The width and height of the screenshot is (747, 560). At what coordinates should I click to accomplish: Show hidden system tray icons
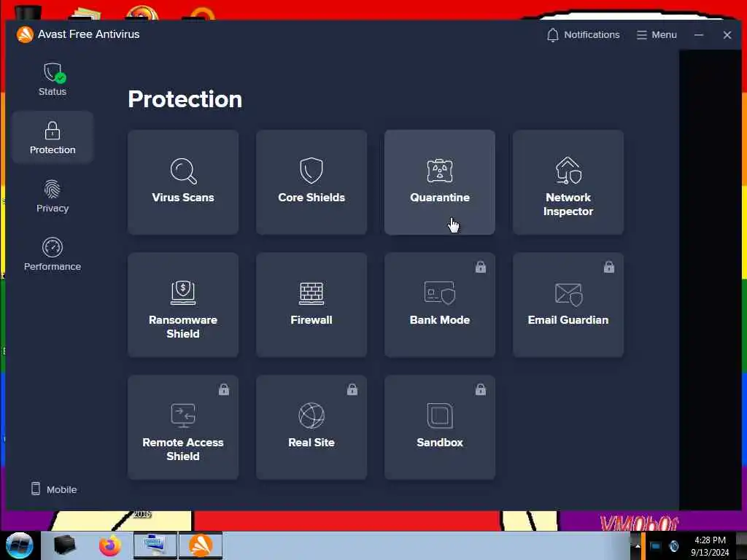(x=637, y=546)
